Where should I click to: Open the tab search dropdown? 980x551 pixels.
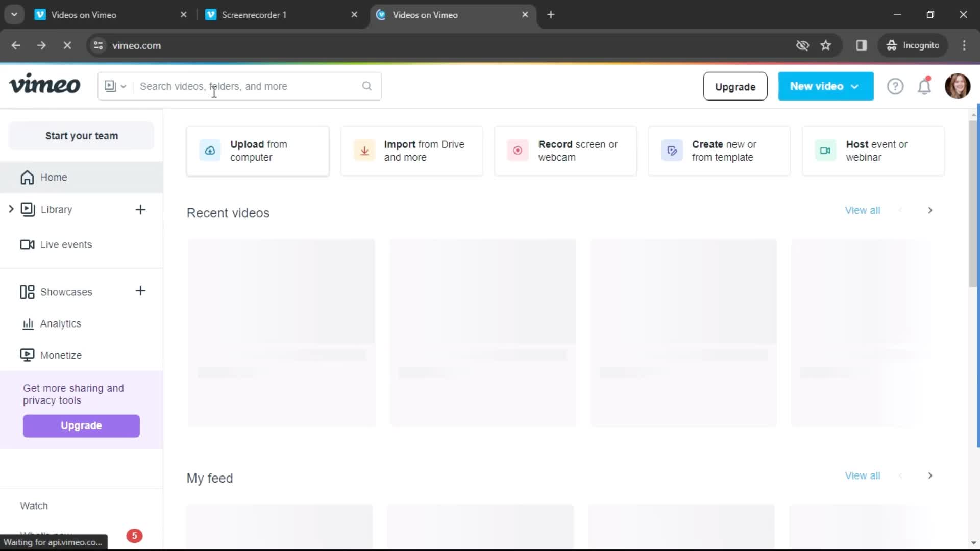tap(14, 15)
